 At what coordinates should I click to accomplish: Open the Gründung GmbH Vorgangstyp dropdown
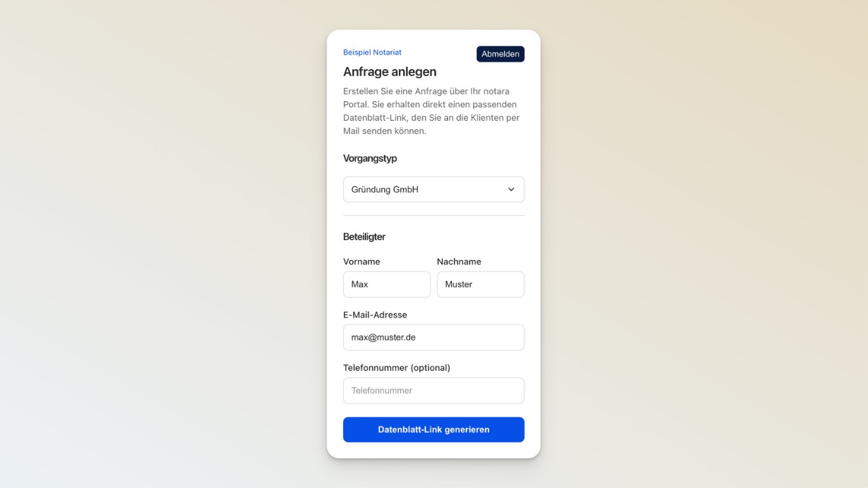pos(433,189)
